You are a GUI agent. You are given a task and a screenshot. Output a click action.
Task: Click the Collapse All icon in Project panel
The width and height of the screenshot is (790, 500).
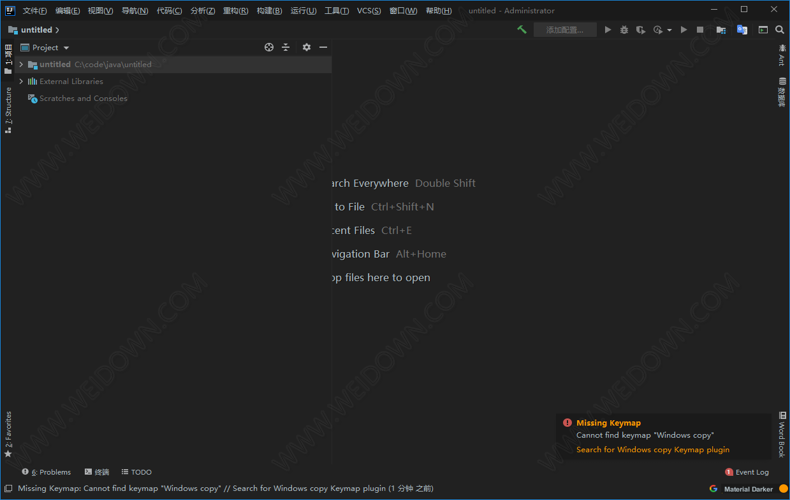tap(286, 47)
